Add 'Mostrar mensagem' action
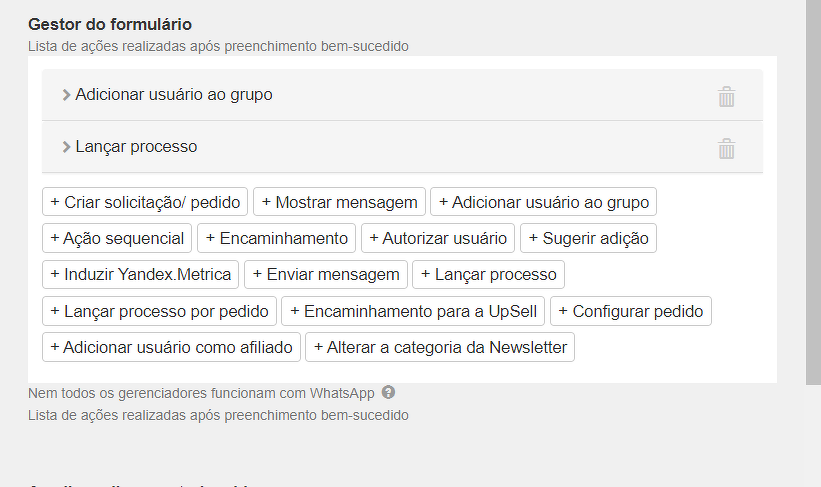The image size is (821, 487). pos(339,202)
